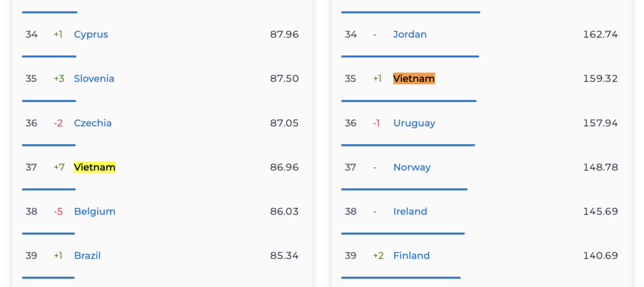The image size is (644, 287).
Task: Click the +2 rank change for Finland
Action: (x=378, y=256)
